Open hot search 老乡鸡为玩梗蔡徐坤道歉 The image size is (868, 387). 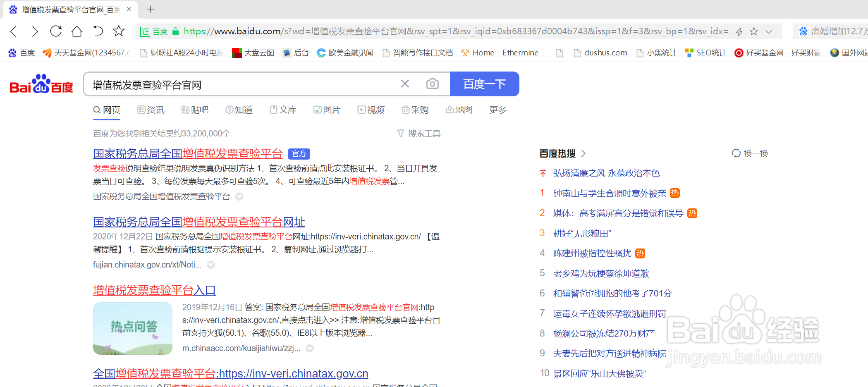601,274
